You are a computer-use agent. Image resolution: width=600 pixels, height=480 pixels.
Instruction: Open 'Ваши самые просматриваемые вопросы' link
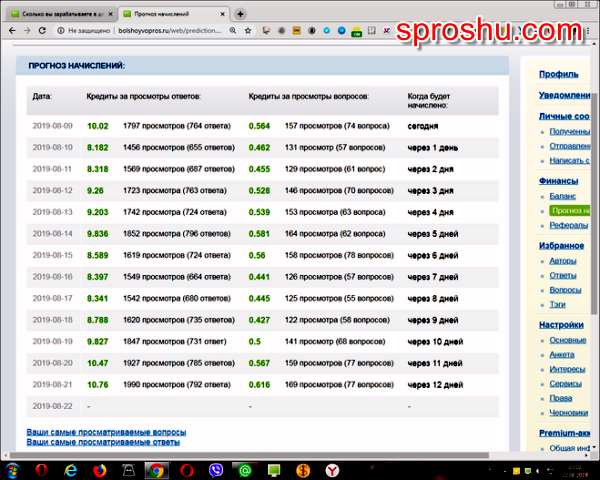coord(105,432)
